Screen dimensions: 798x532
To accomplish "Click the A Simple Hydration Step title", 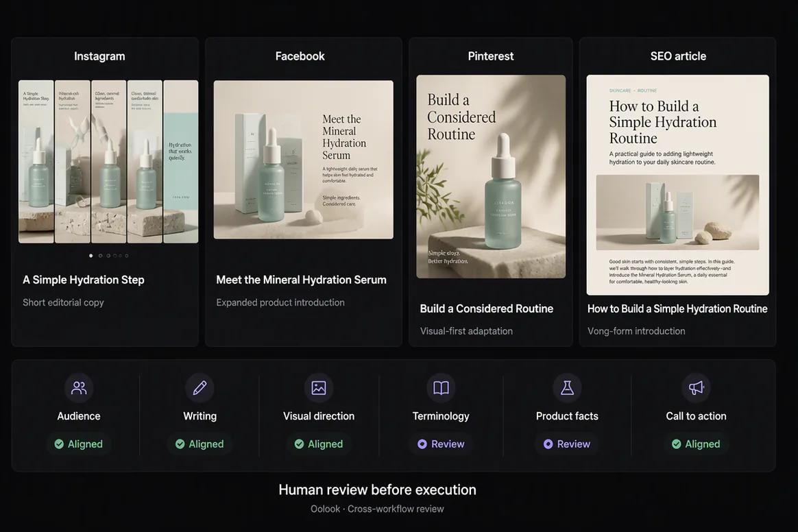I will click(x=84, y=280).
